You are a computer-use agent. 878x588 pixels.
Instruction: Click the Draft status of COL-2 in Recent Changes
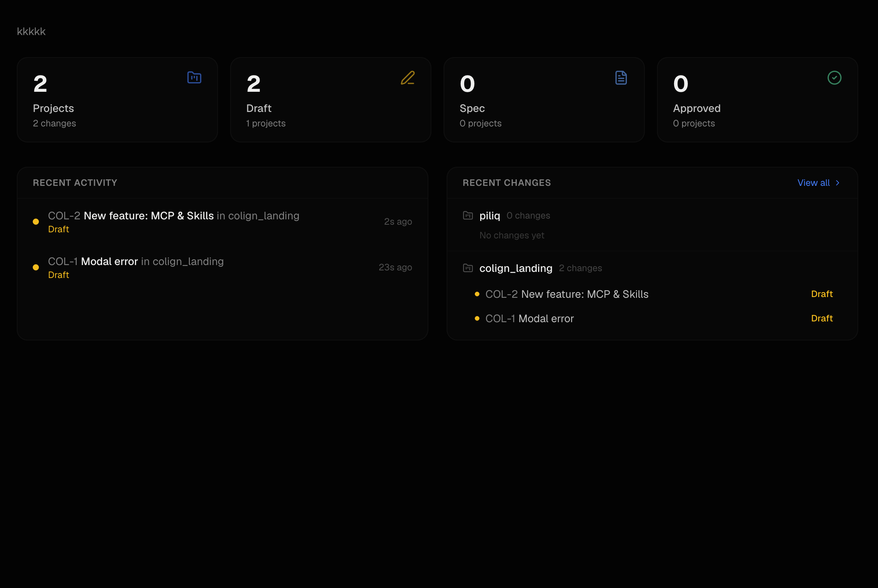(822, 294)
